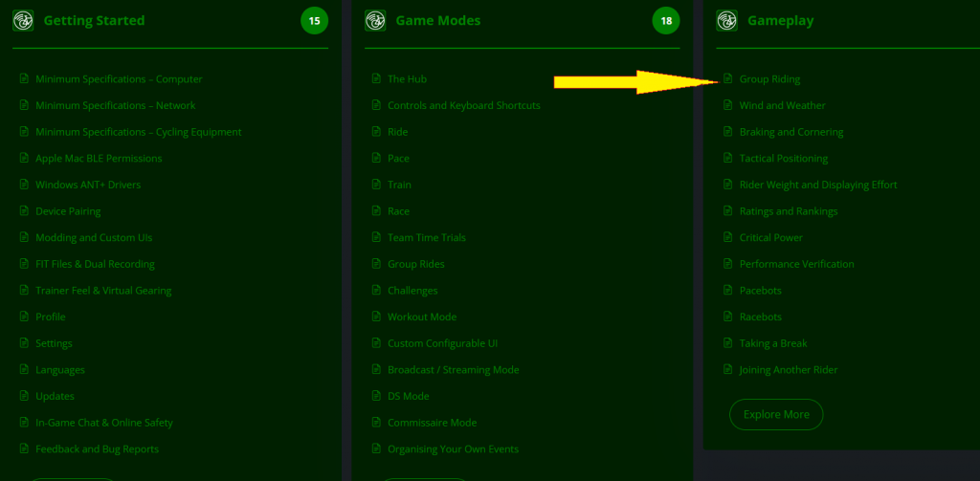Open Controls and Keyboard Shortcuts article

463,106
